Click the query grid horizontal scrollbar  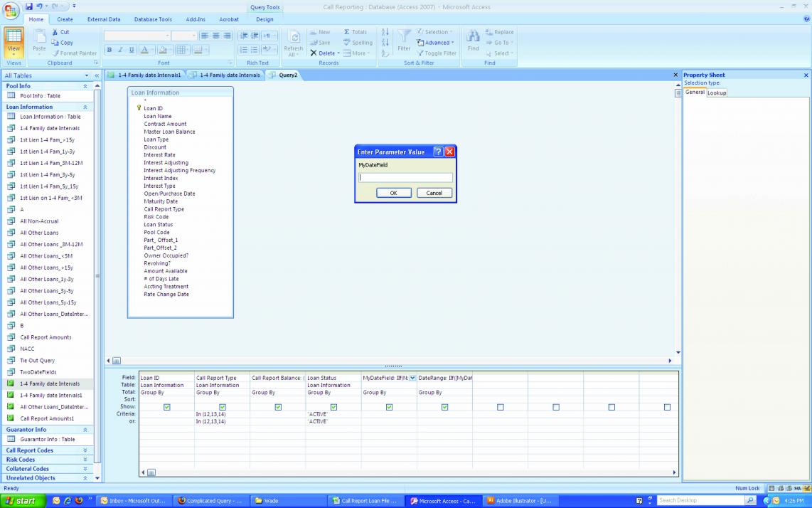point(409,472)
